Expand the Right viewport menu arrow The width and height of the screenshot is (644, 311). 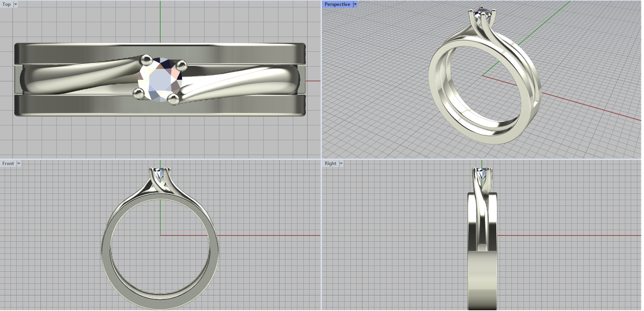341,164
